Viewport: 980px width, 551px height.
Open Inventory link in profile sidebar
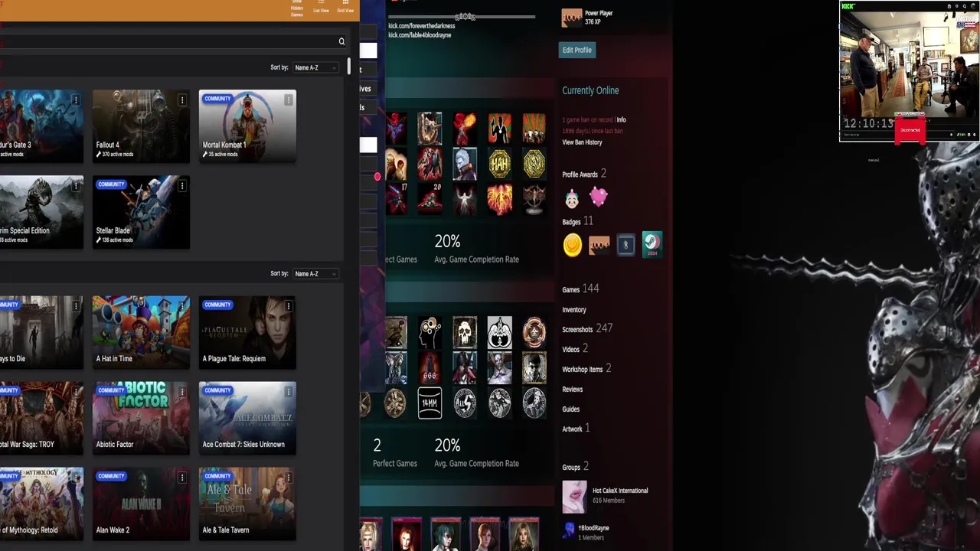pos(574,310)
